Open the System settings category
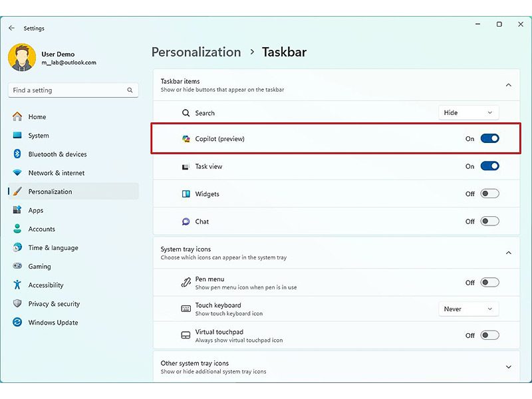 [x=39, y=136]
